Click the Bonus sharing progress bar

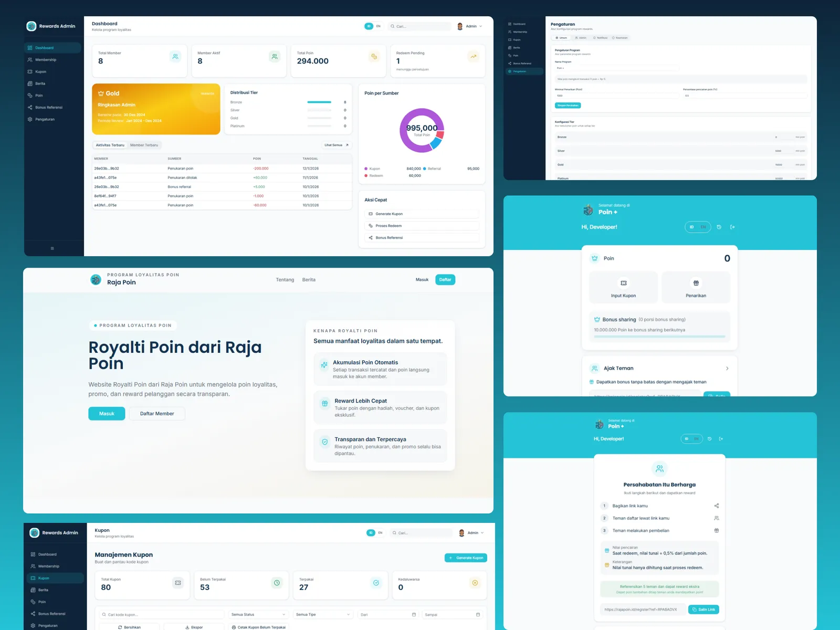click(659, 337)
